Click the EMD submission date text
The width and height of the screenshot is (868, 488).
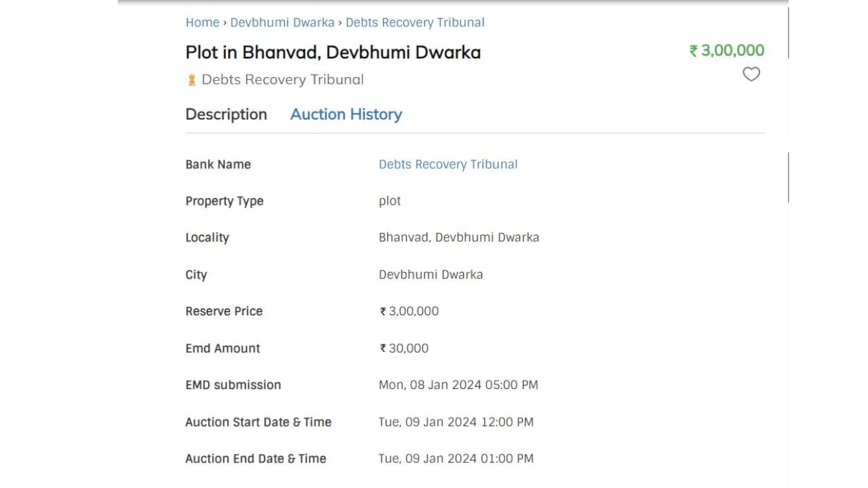point(458,384)
